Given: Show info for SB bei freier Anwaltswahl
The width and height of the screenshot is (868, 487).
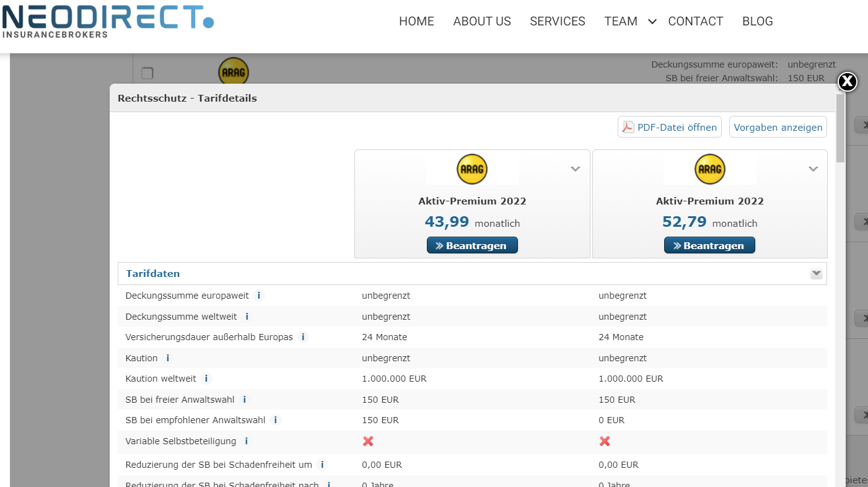Looking at the screenshot, I should click(245, 400).
